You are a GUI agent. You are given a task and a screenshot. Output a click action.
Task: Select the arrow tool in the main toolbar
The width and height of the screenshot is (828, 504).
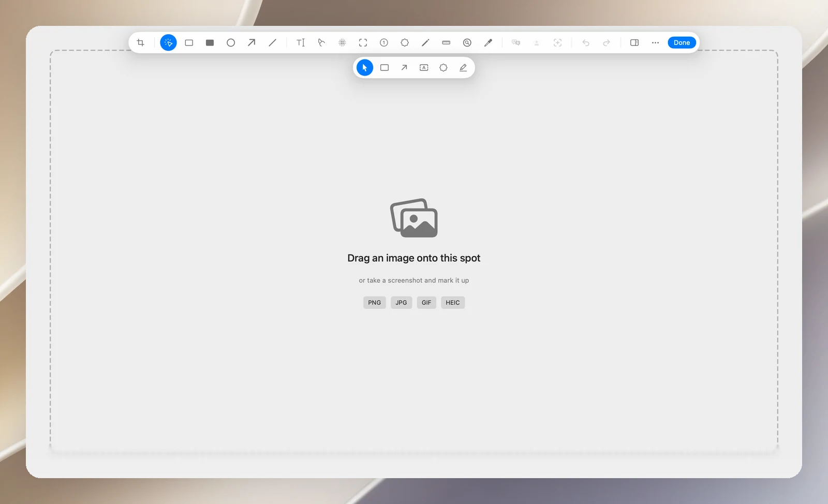(252, 42)
